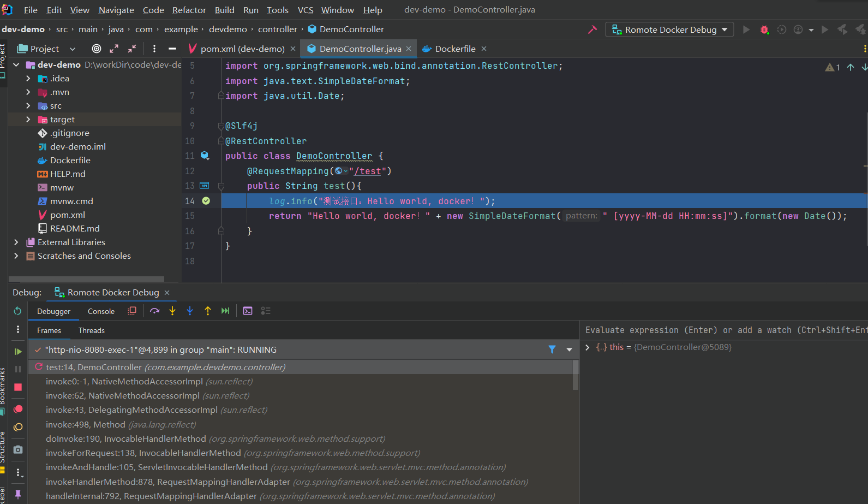The width and height of the screenshot is (868, 504).
Task: Click the Collapse All icon in Project panel
Action: 132,49
